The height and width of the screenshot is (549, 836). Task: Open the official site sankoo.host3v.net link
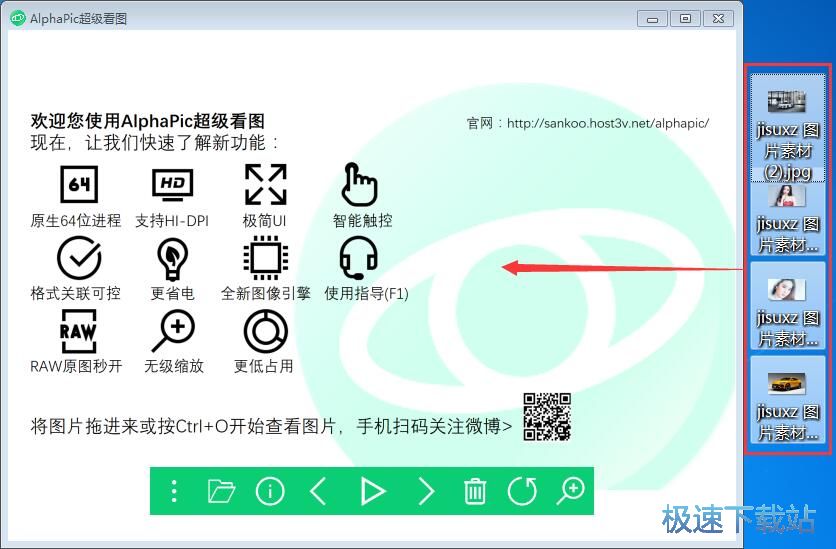click(608, 123)
